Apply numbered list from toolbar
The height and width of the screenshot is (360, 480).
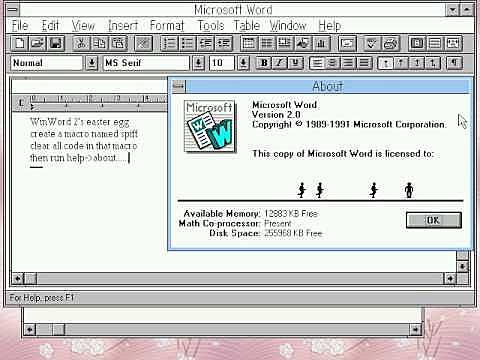click(169, 43)
